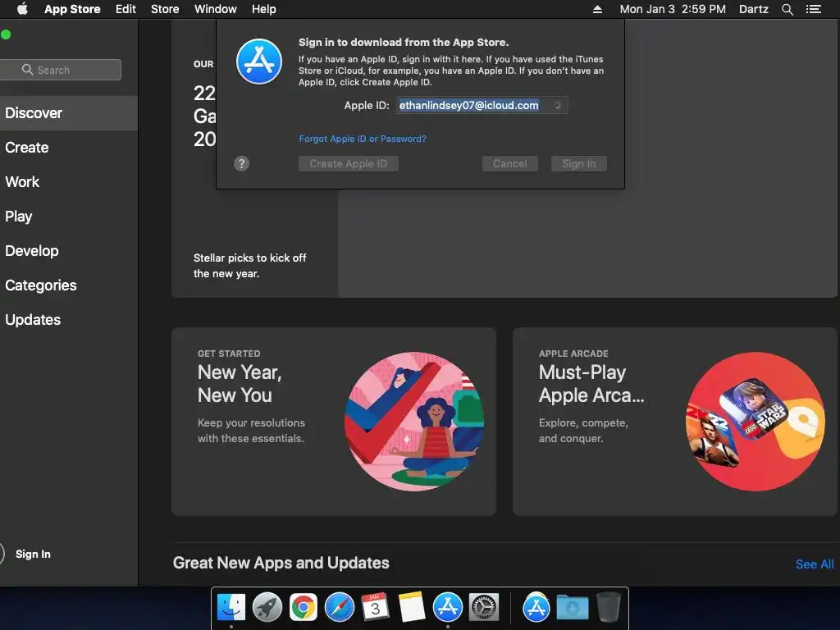Screen dimensions: 840x630
Task: Launch Safari from the Dock
Action: [339, 607]
